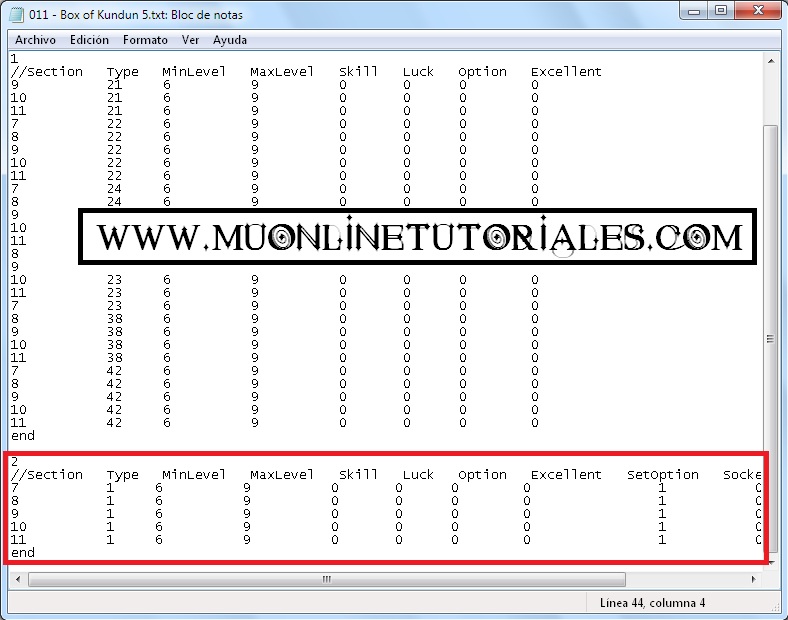Click the Notepad icon in title bar
Screen dimensions: 788x620
click(17, 15)
